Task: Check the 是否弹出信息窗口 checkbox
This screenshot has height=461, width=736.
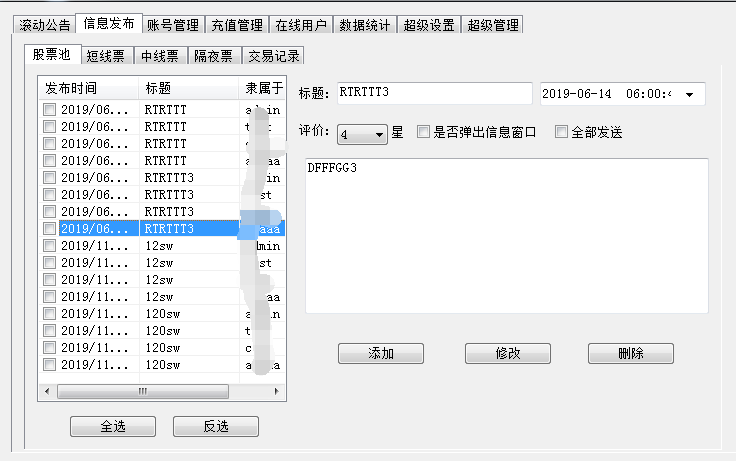Action: coord(423,132)
